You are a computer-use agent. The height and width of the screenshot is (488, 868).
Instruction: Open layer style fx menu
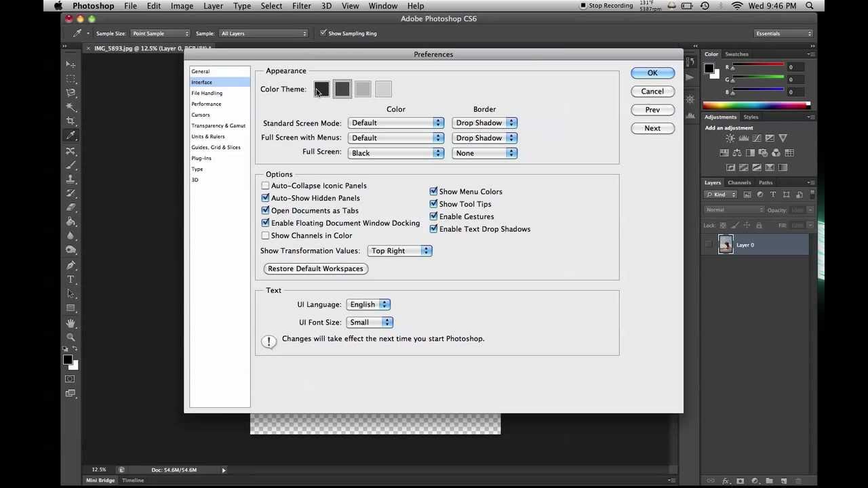(726, 481)
